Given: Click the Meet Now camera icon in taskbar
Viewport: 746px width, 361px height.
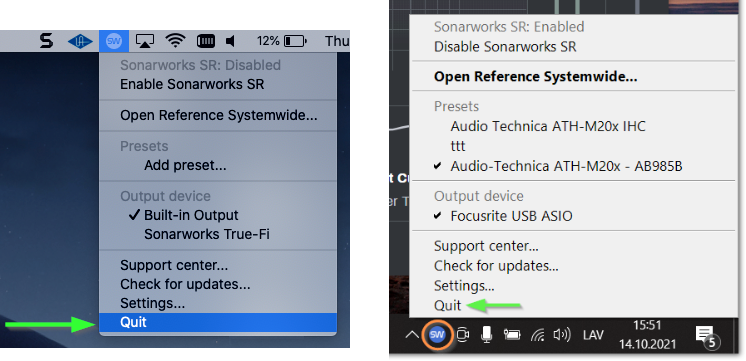Looking at the screenshot, I should click(x=462, y=335).
